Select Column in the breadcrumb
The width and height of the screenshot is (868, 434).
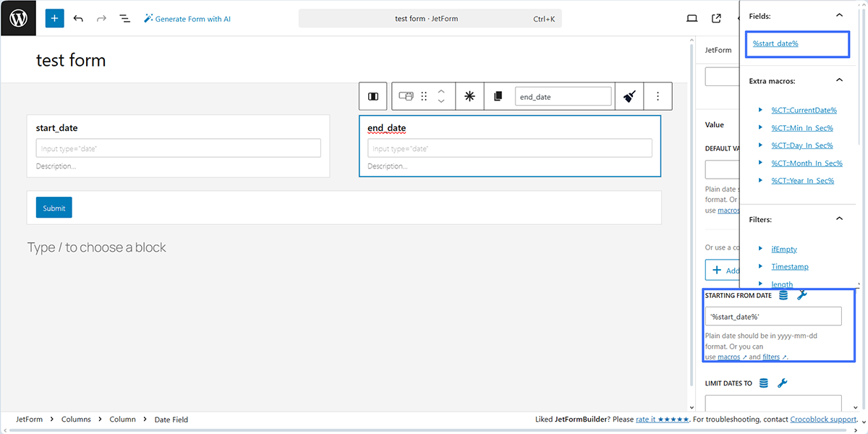[122, 420]
